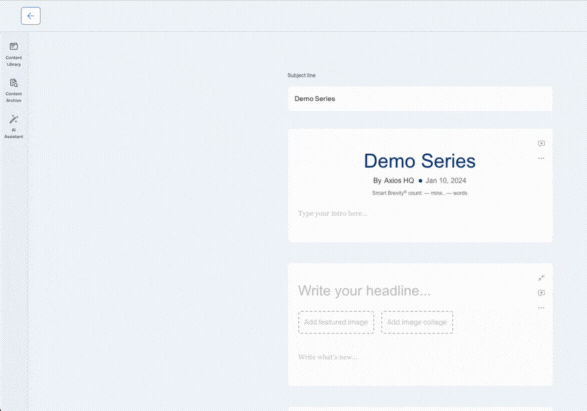Viewport: 587px width, 411px height.
Task: Click the back arrow button
Action: point(31,16)
